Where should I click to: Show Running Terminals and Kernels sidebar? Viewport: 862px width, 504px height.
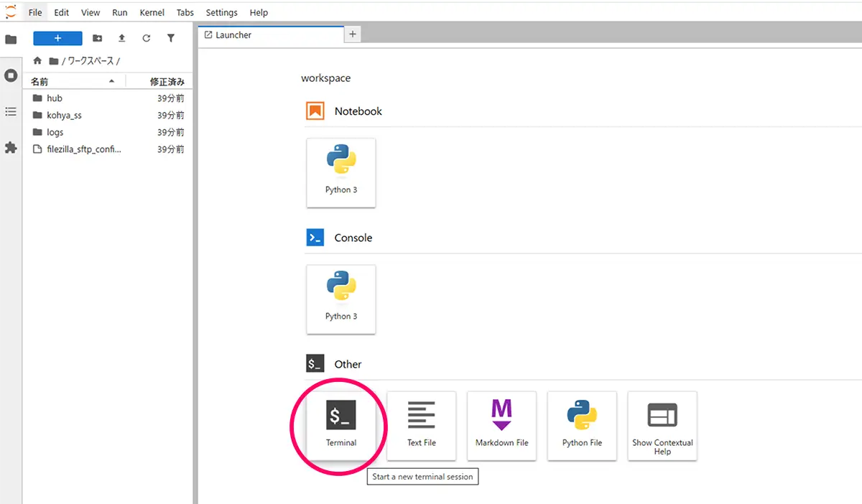pos(11,75)
